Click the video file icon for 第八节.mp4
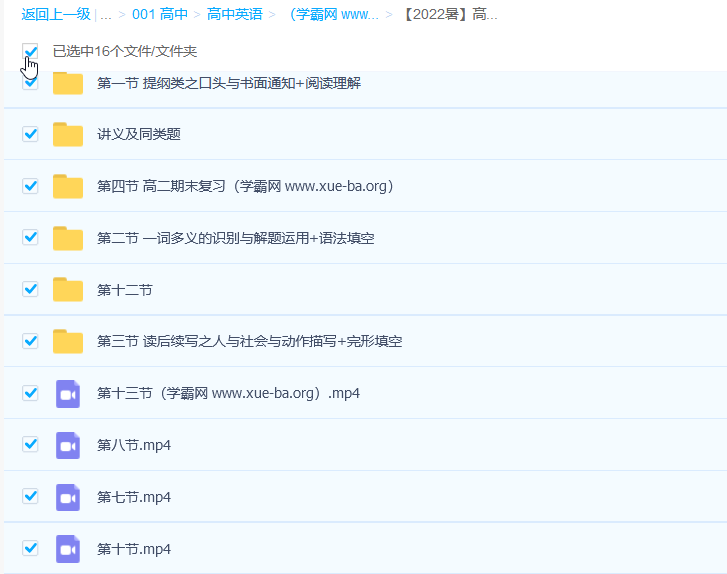The image size is (727, 574). pyautogui.click(x=68, y=446)
